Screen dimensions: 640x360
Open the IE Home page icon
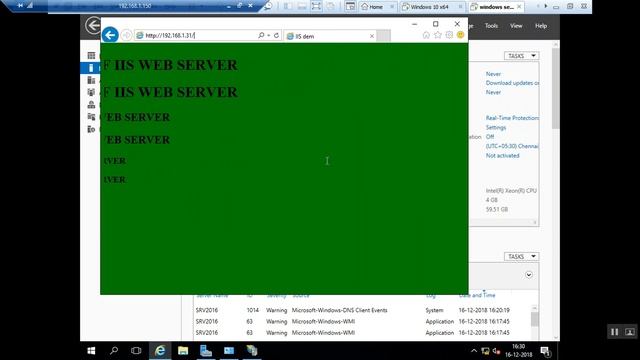(426, 35)
